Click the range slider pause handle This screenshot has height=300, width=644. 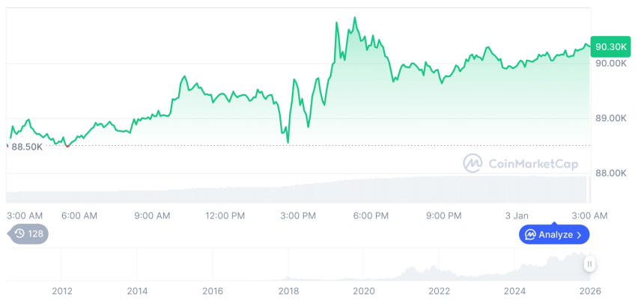[590, 264]
